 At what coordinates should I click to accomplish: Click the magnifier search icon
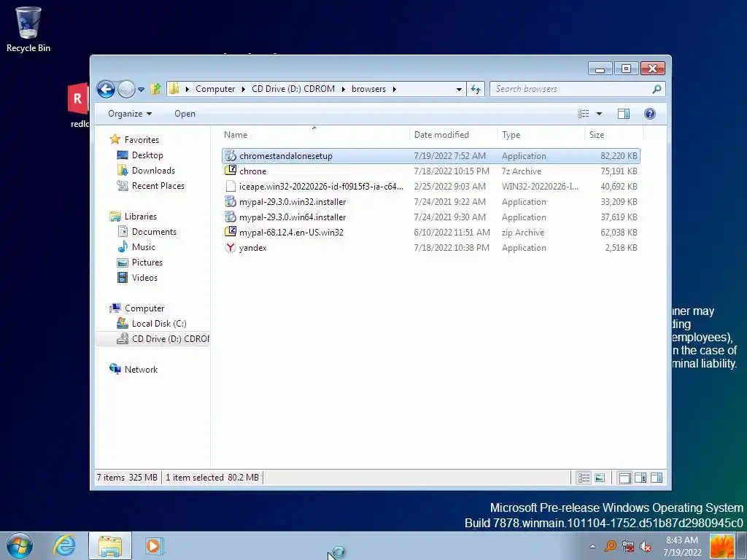click(x=657, y=89)
